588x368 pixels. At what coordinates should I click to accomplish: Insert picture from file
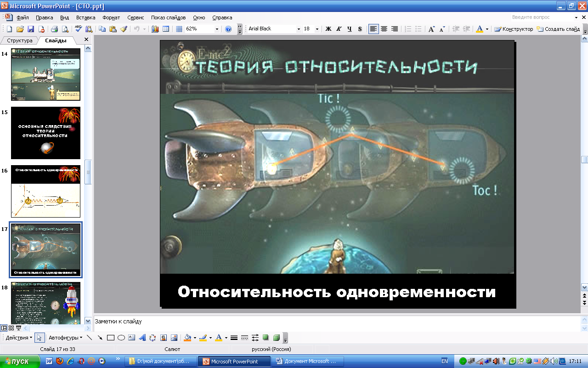click(174, 338)
